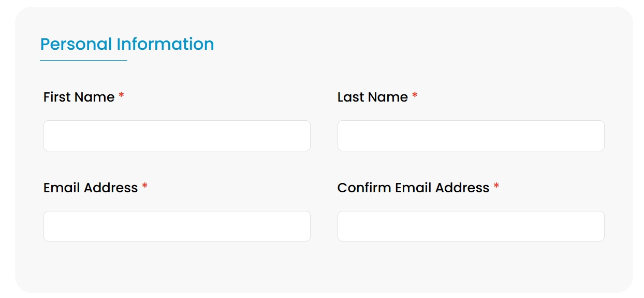This screenshot has height=298, width=644.
Task: Click the Personal Information heading
Action: (x=127, y=44)
